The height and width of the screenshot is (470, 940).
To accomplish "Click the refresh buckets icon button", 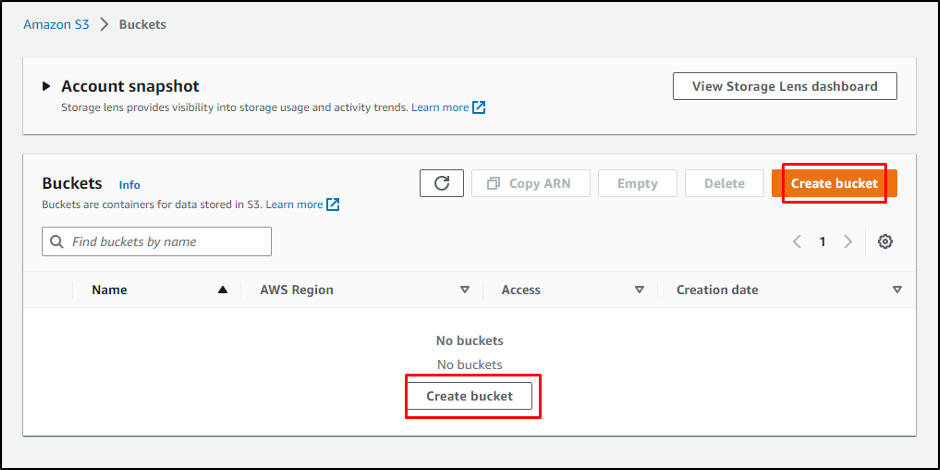I will [441, 183].
